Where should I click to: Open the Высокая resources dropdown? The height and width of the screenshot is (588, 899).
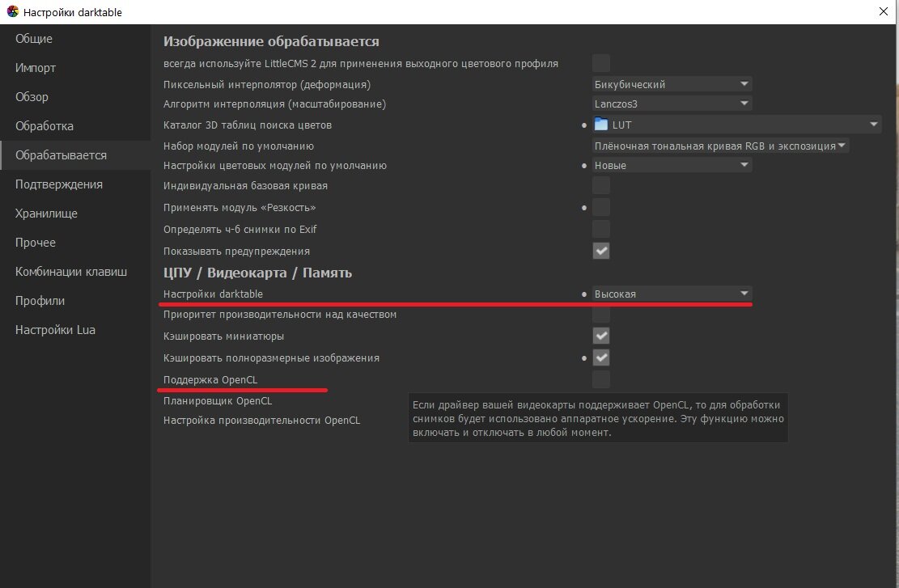(672, 294)
